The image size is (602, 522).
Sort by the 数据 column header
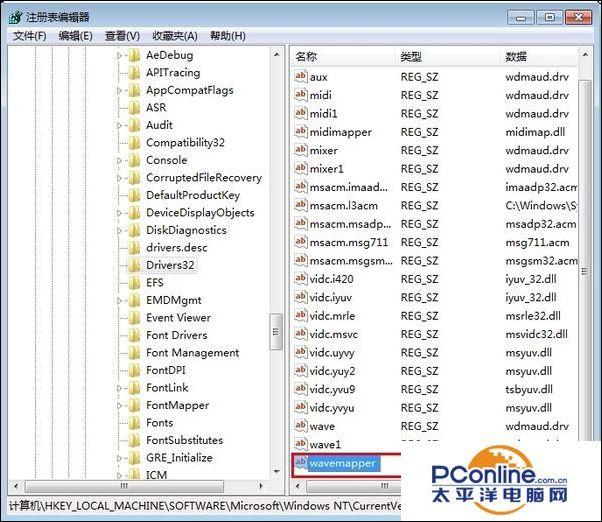[x=539, y=57]
